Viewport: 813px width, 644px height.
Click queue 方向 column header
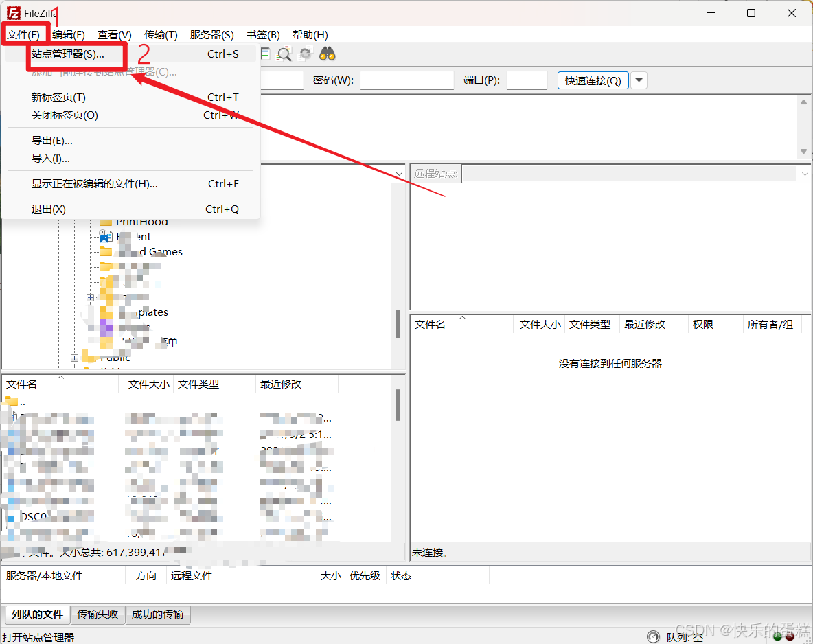pyautogui.click(x=146, y=576)
